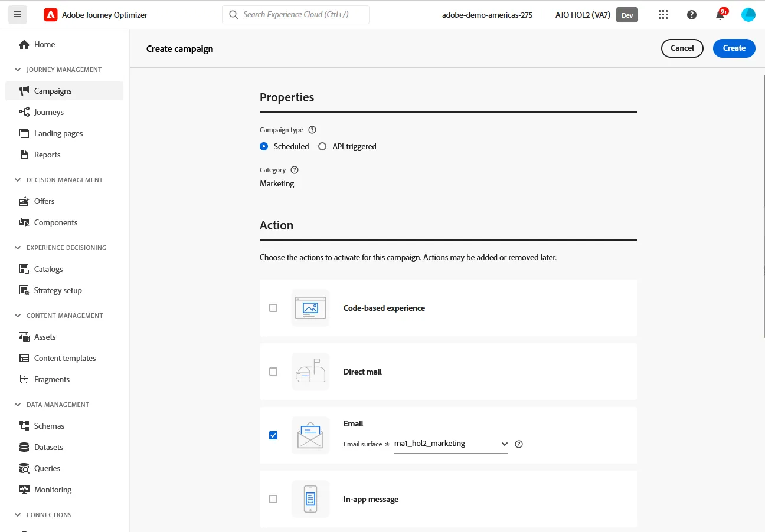
Task: Open the Email surface dropdown
Action: click(451, 444)
